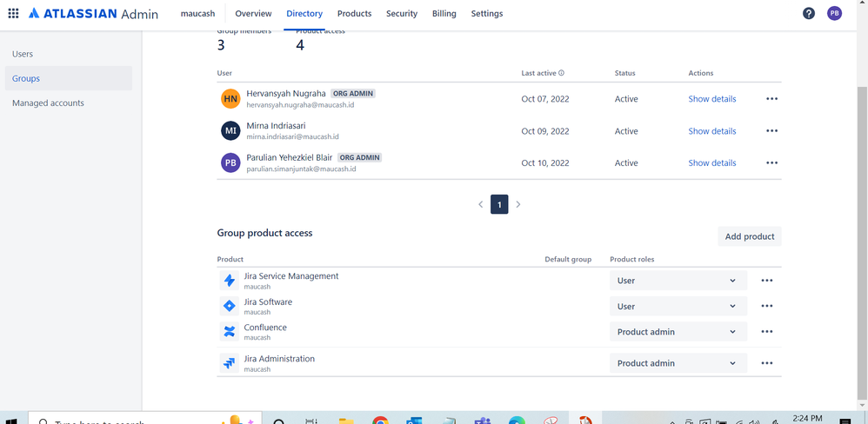Click the Hervansyah Nugraha name
This screenshot has height=424, width=868.
pos(286,94)
